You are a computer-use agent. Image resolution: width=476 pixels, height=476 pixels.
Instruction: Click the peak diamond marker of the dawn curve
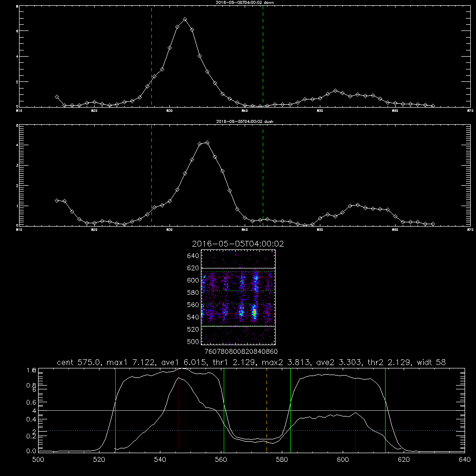point(185,20)
